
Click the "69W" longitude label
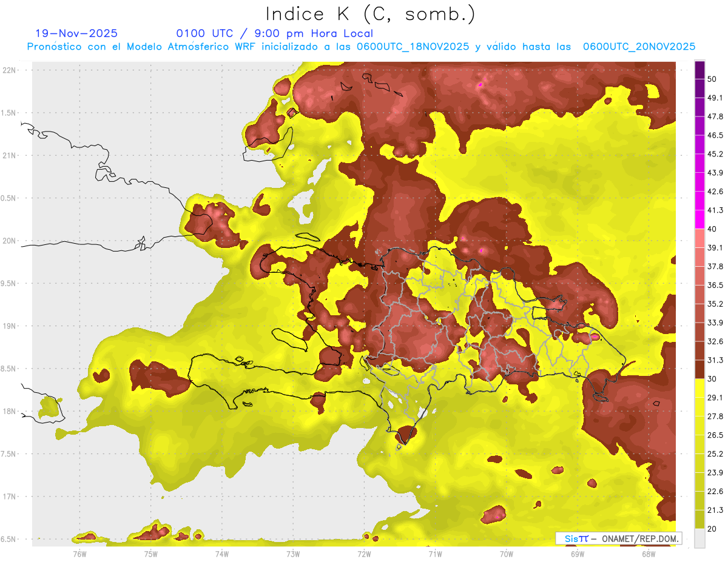pos(578,553)
